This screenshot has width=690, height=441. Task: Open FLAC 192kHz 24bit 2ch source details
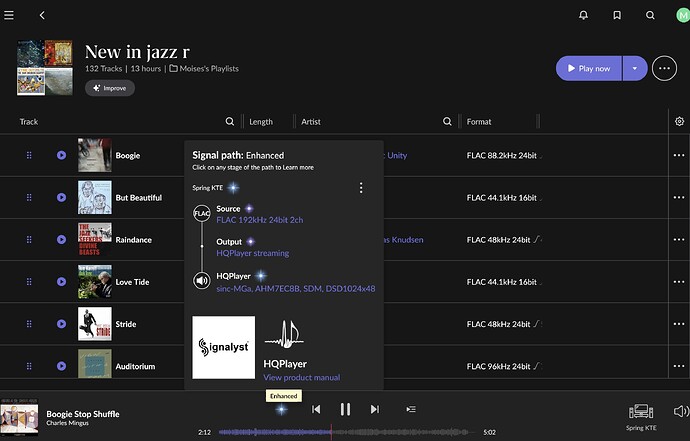click(x=260, y=220)
